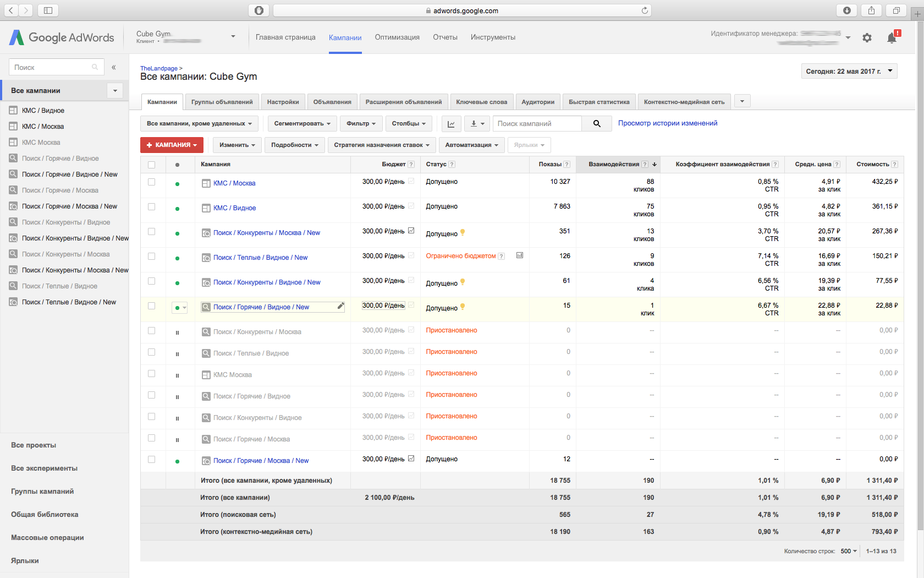This screenshot has height=578, width=924.
Task: Tick the checkbox for КМС / Видное campaign
Action: [x=152, y=207]
